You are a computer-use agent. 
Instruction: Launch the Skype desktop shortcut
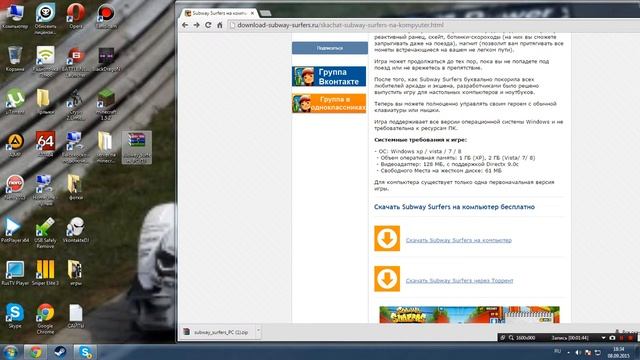tap(15, 316)
